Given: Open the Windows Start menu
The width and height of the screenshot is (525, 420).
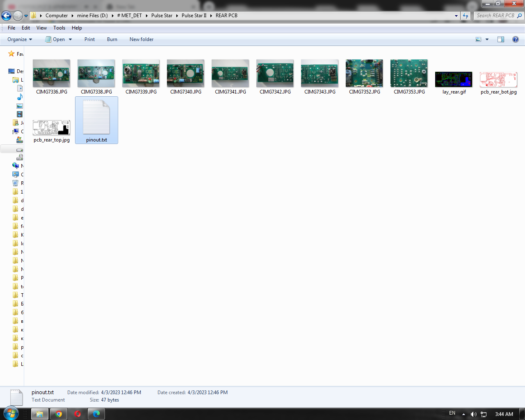Looking at the screenshot, I should [x=11, y=413].
